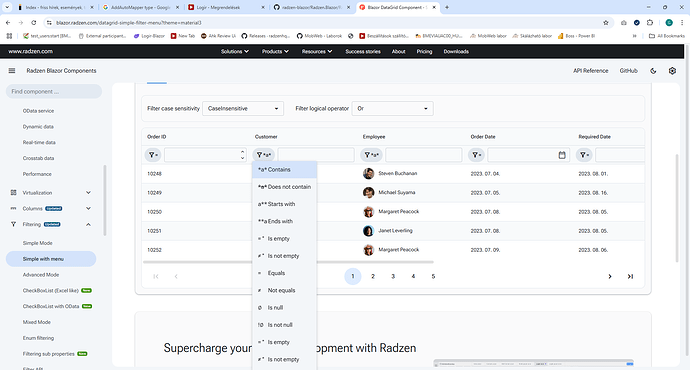Click the sidebar vertical scrollbar

click(105, 200)
